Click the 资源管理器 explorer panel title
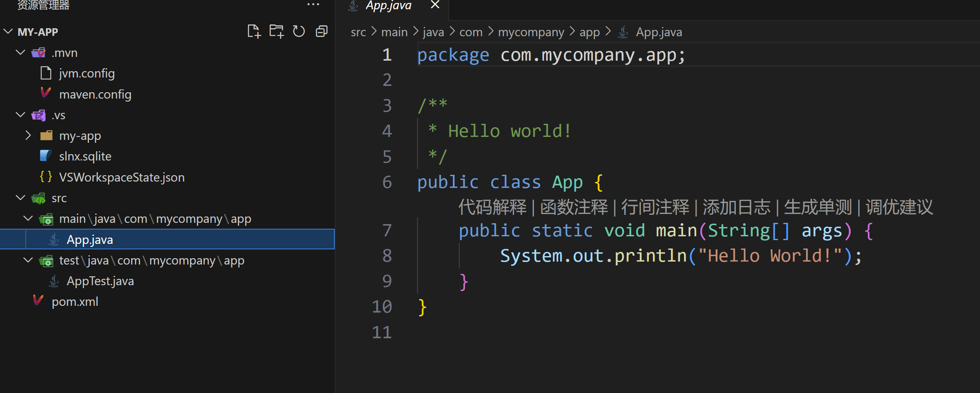The width and height of the screenshot is (980, 393). (43, 5)
